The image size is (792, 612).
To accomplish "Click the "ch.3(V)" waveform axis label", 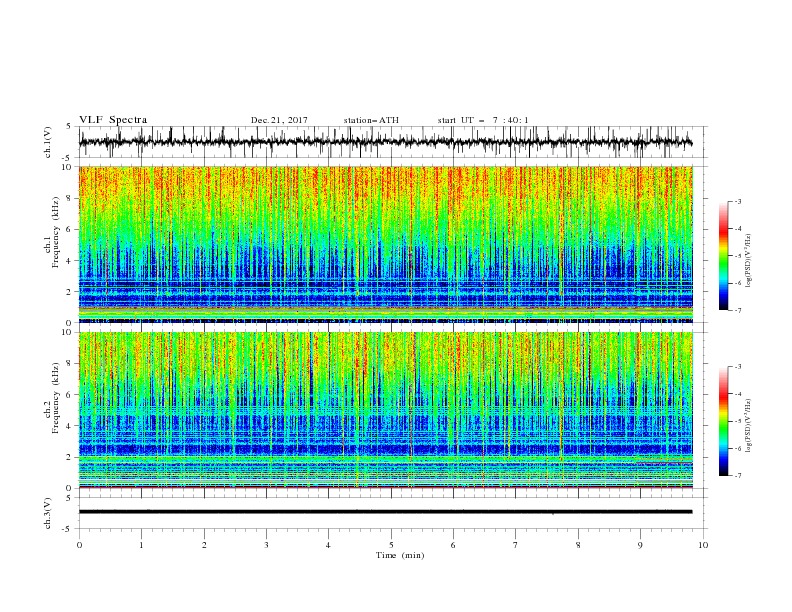I will [x=48, y=513].
